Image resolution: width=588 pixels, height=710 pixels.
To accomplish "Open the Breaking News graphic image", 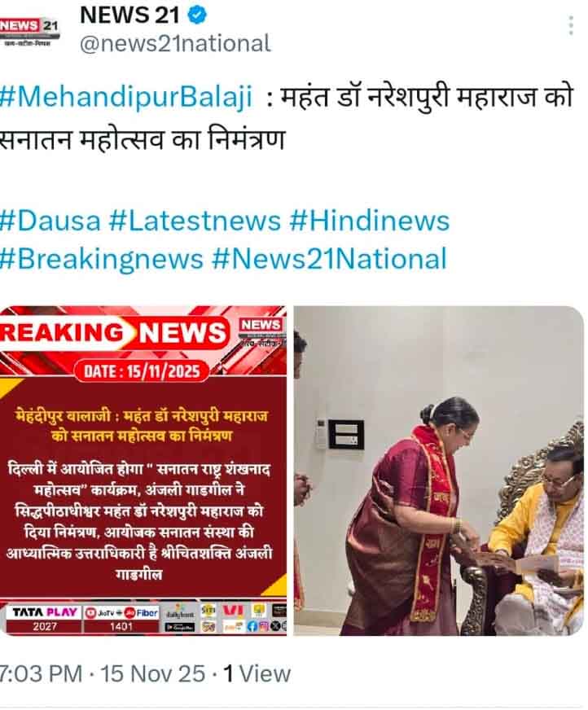I will click(x=143, y=471).
